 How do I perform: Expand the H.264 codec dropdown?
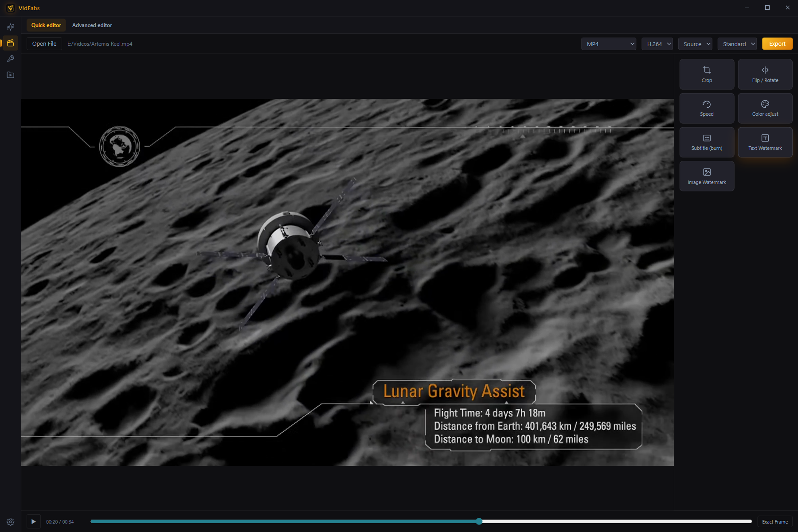coord(657,44)
